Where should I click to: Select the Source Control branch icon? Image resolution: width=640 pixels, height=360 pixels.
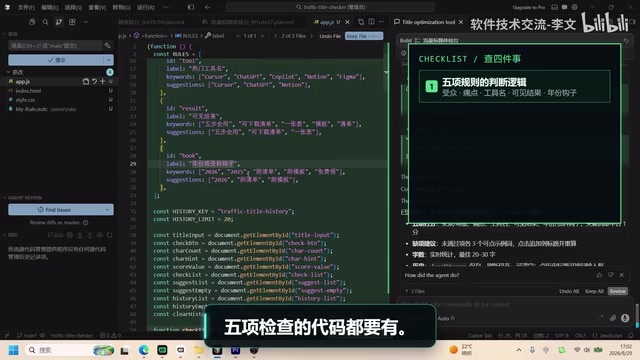[x=59, y=22]
